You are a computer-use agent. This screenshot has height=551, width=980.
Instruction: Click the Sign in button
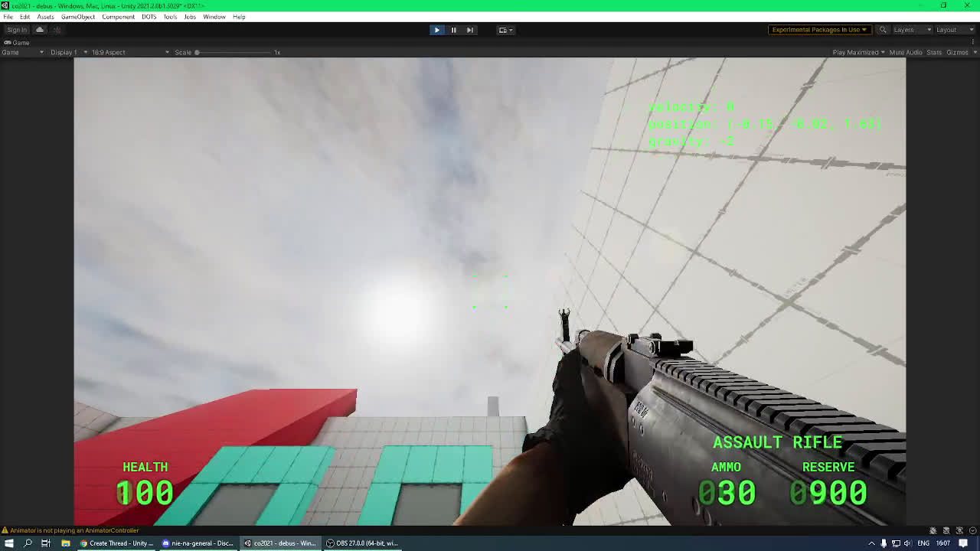(17, 30)
